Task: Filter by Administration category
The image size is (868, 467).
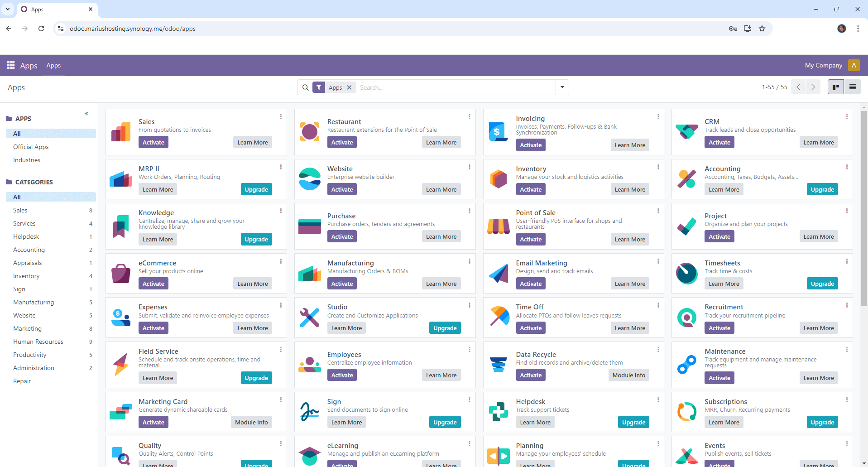Action: [51, 368]
